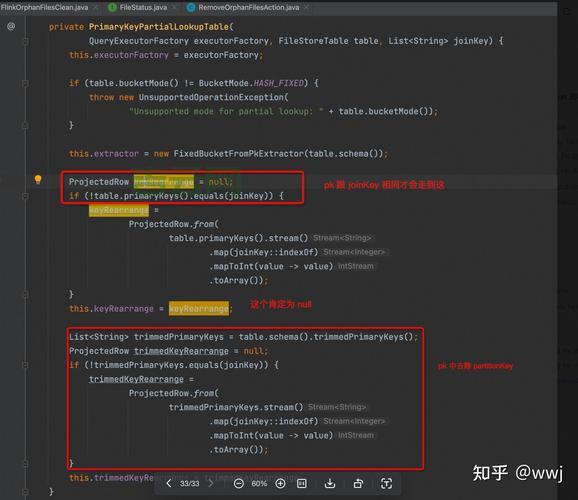578x500 pixels.
Task: Click table.schema().trimmedPrimaryKeys() call
Action: point(326,337)
